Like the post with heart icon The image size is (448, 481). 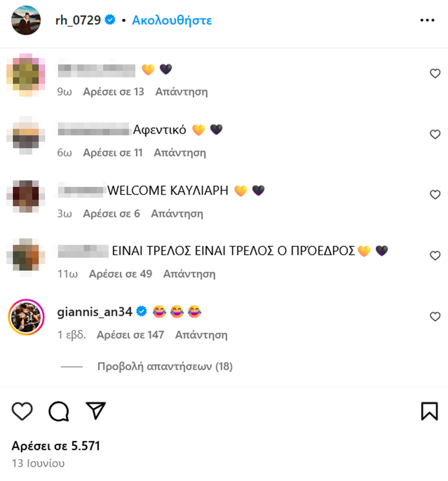point(22,411)
